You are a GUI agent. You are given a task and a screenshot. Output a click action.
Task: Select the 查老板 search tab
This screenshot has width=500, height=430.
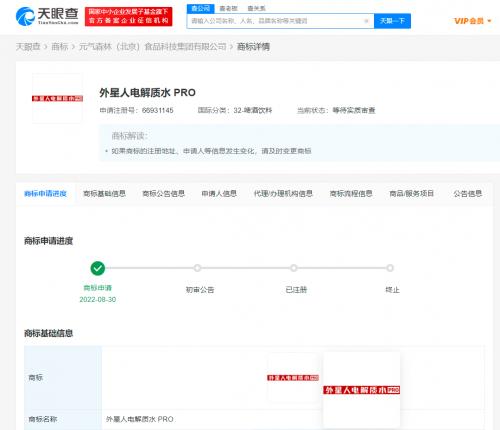tap(228, 9)
